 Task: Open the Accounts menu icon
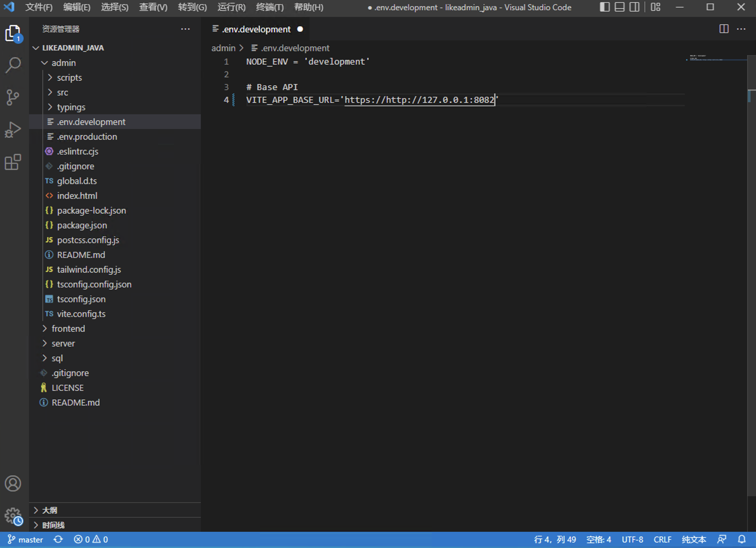(13, 484)
